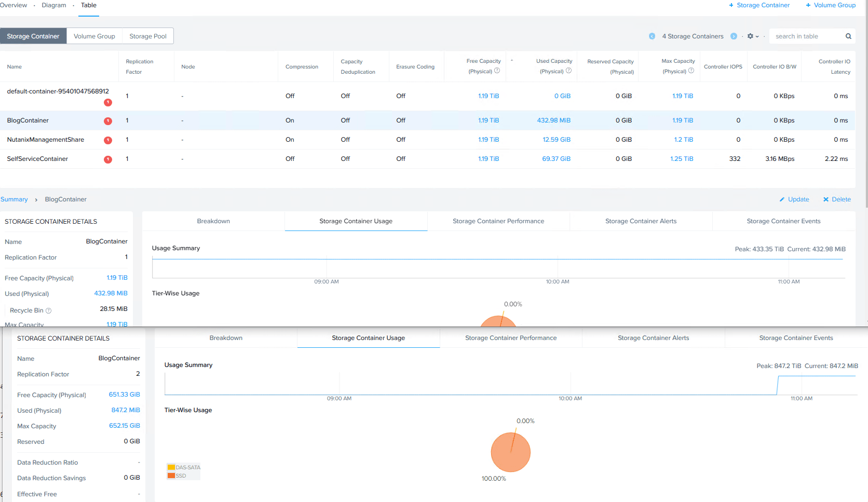Click the SSD legend color swatch
Viewport: 868px width, 502px height.
coord(171,476)
